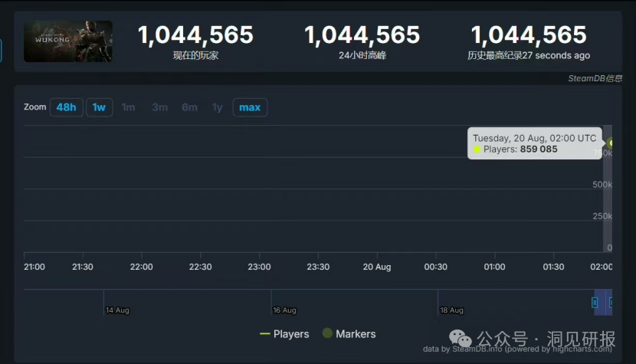
Task: Click the 24小时高峰 peak value
Action: [362, 34]
